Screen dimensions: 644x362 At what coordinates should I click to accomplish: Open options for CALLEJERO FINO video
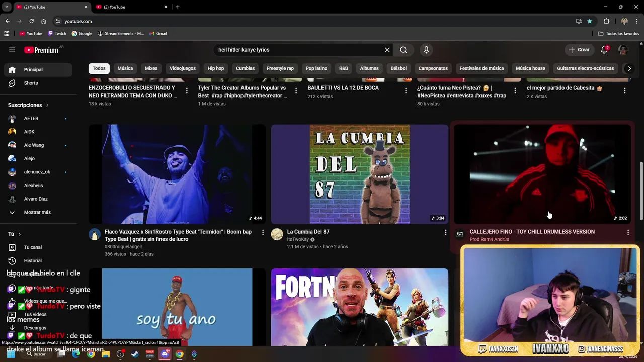pyautogui.click(x=628, y=232)
